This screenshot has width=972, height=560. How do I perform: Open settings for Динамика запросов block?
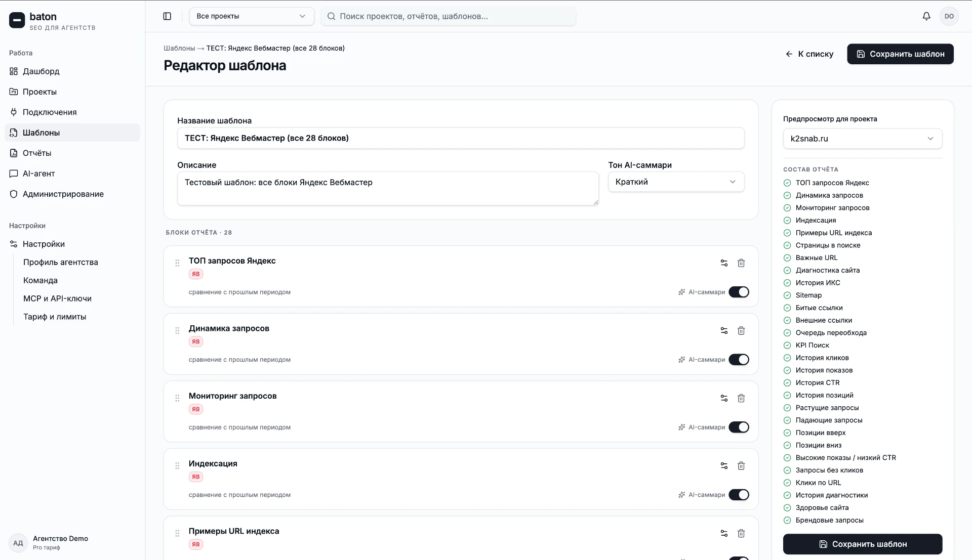point(724,331)
